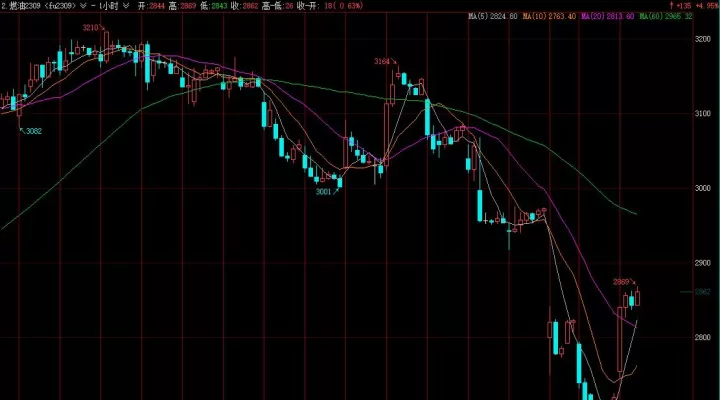Click the red up-arrow +135 change indicator
720x400 pixels.
(680, 6)
